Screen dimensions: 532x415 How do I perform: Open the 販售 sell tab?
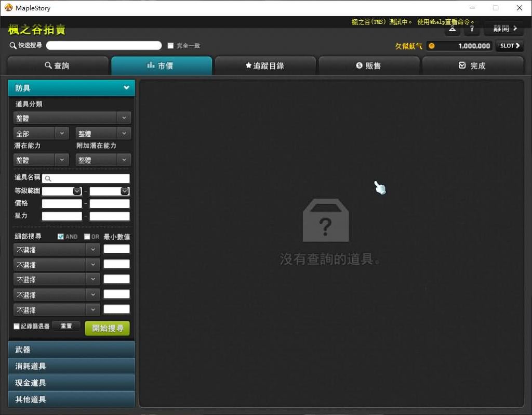tap(369, 66)
